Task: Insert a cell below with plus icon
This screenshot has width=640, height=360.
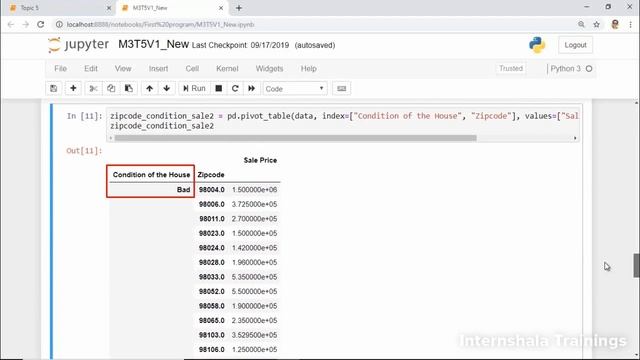Action: point(73,89)
